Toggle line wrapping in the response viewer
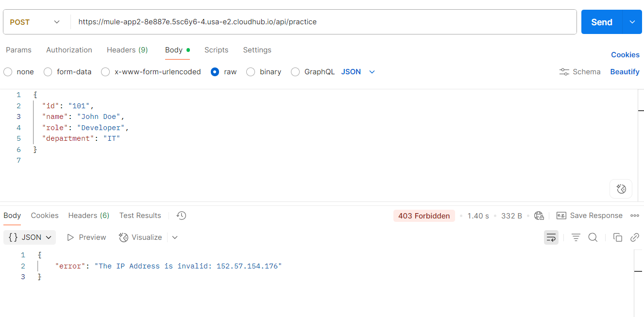Screen dimensions: 644x317 (x=551, y=237)
